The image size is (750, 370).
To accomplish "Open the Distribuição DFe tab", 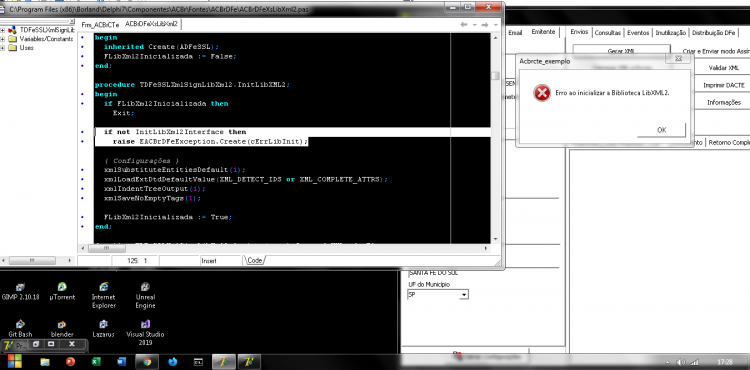I will tap(713, 33).
